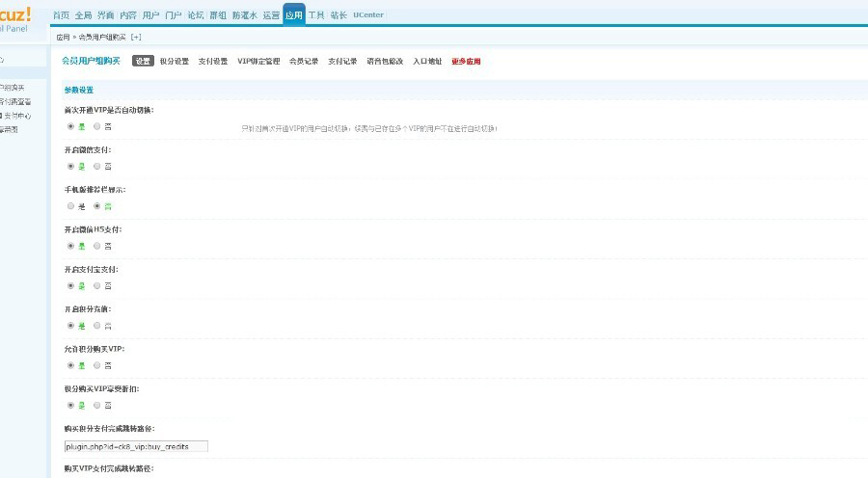Image resolution: width=868 pixels, height=478 pixels.
Task: Click the red 更多应用 link
Action: point(466,61)
